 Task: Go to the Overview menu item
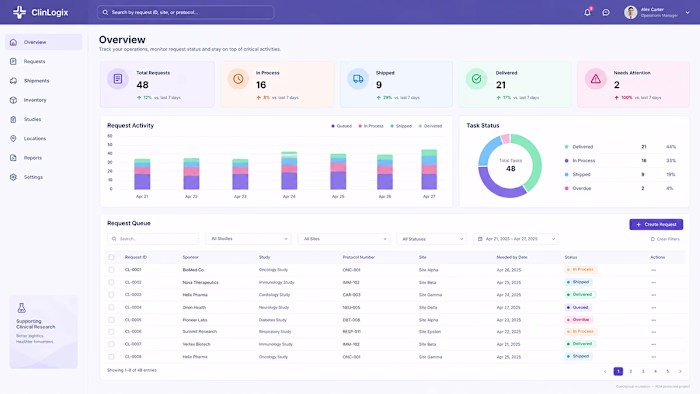(x=44, y=42)
